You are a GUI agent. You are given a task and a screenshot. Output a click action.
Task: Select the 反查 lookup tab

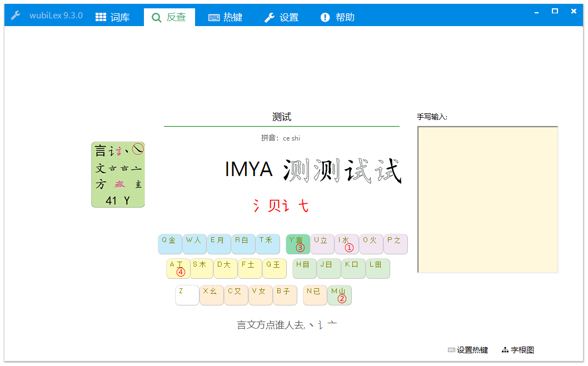[169, 17]
